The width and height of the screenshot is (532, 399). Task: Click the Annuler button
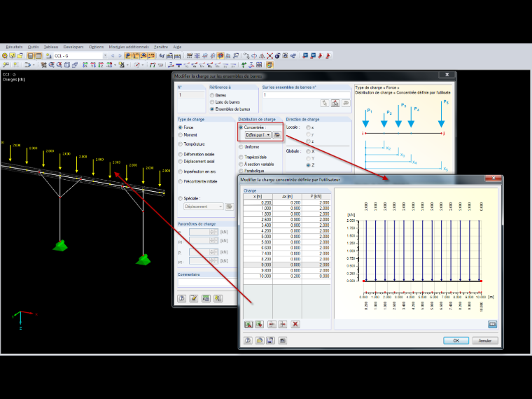[485, 341]
